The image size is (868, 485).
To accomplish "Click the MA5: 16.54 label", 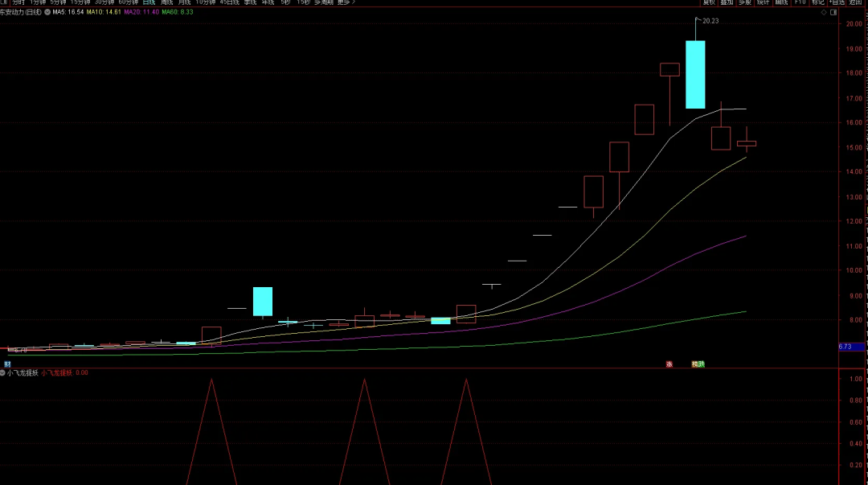I will click(x=68, y=12).
